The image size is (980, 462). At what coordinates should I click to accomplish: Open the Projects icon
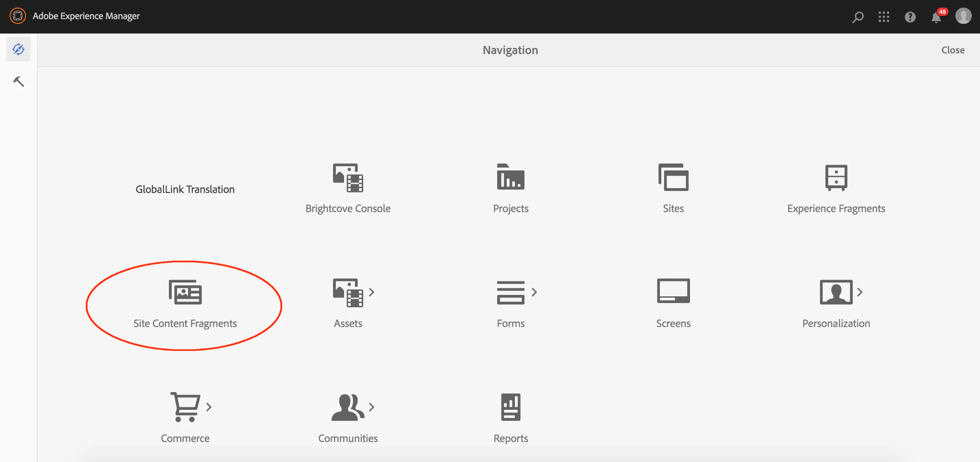(x=511, y=177)
